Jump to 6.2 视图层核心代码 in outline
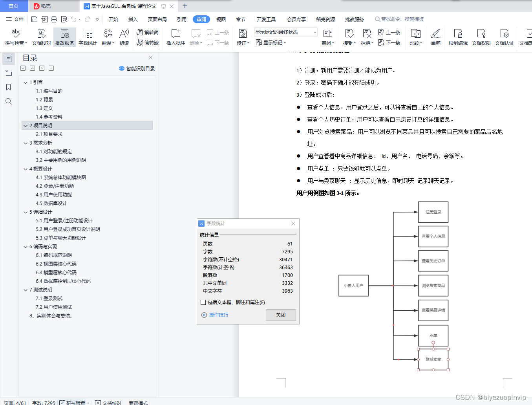The height and width of the screenshot is (405, 532). pos(56,264)
